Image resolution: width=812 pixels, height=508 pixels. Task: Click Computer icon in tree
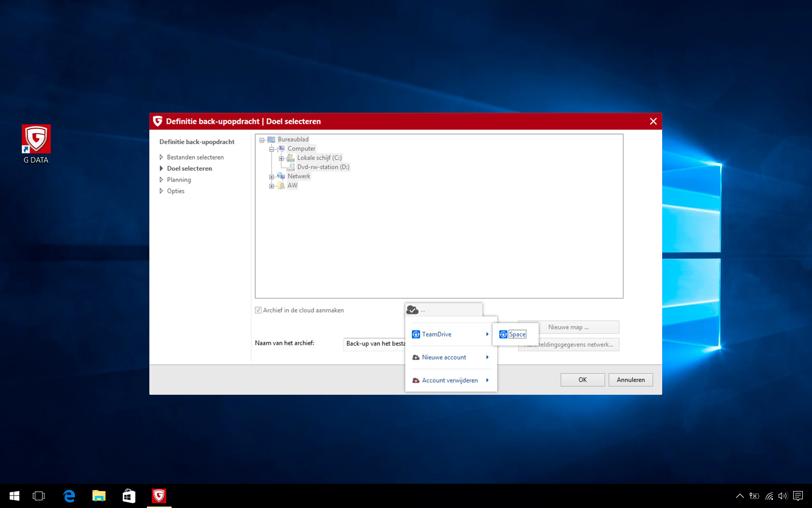coord(281,149)
